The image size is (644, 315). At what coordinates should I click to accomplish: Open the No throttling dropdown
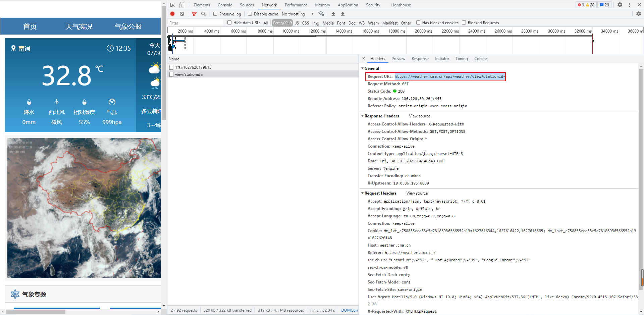pos(298,14)
